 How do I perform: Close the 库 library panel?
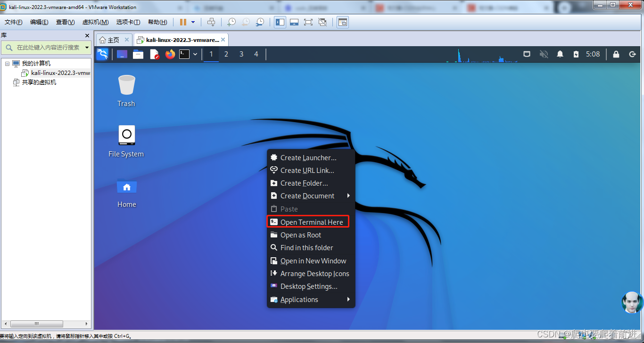pyautogui.click(x=87, y=35)
